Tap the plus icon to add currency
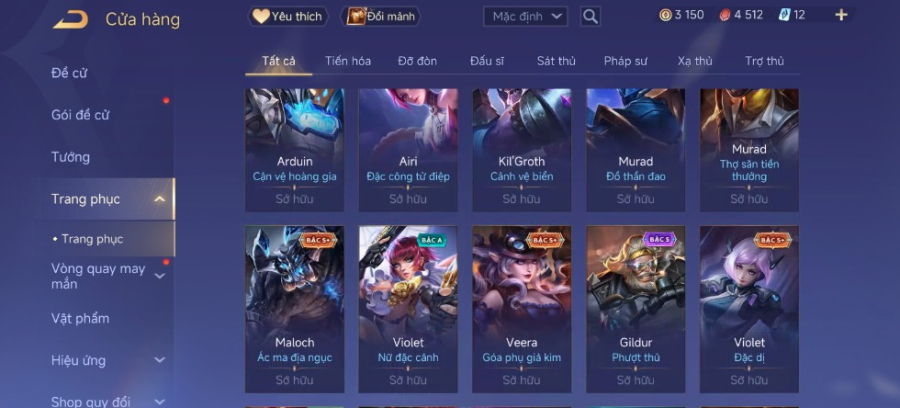 point(841,15)
